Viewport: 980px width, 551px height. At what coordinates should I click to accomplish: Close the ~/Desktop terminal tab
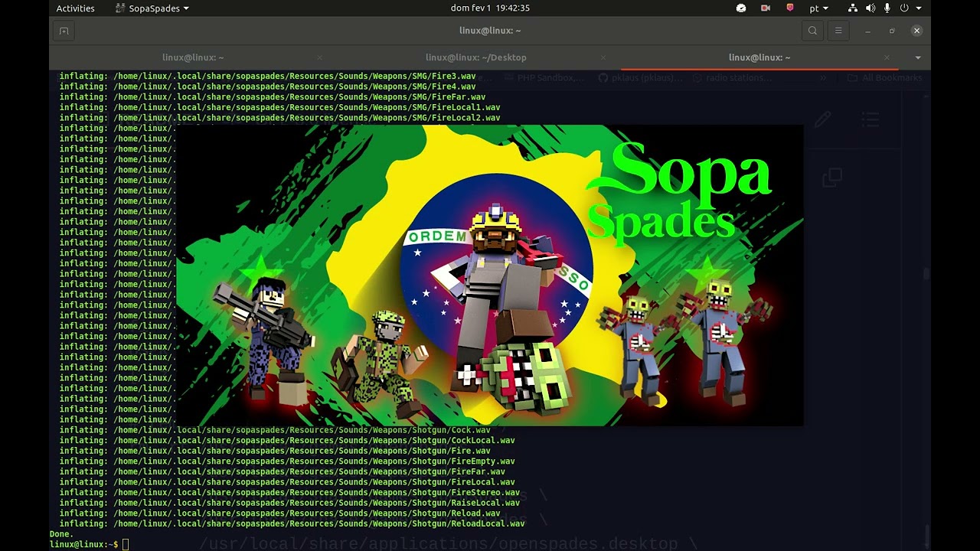pyautogui.click(x=603, y=57)
